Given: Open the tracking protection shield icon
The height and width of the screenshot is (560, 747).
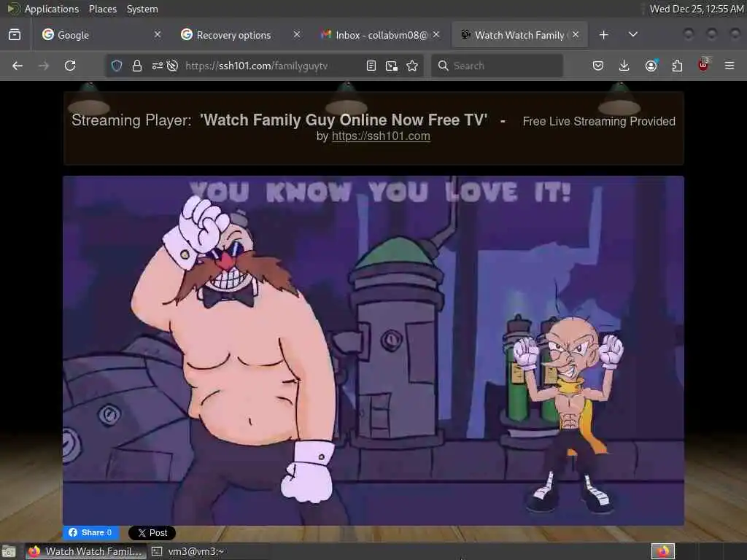Looking at the screenshot, I should point(117,66).
